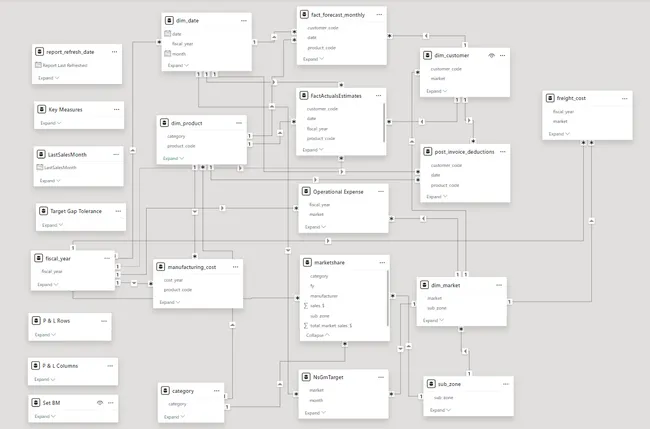650x429 pixels.
Task: Click the LastSalesMonth table icon
Action: tap(41, 155)
